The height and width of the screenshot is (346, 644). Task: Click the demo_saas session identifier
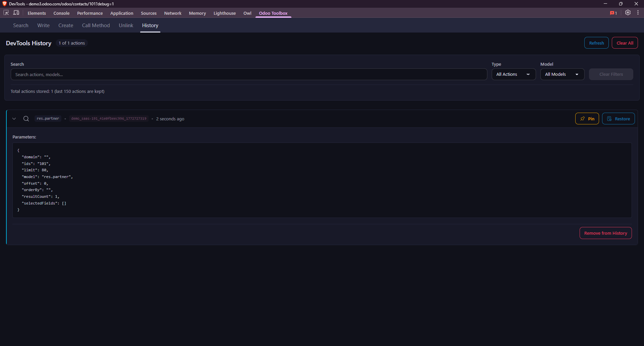[x=109, y=118]
